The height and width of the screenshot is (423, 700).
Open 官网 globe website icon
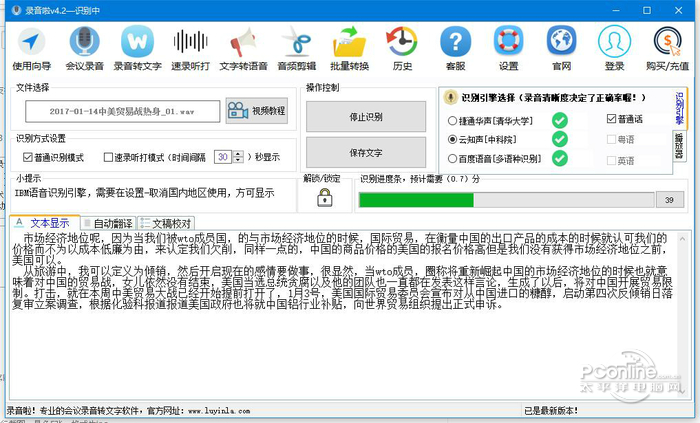[562, 48]
